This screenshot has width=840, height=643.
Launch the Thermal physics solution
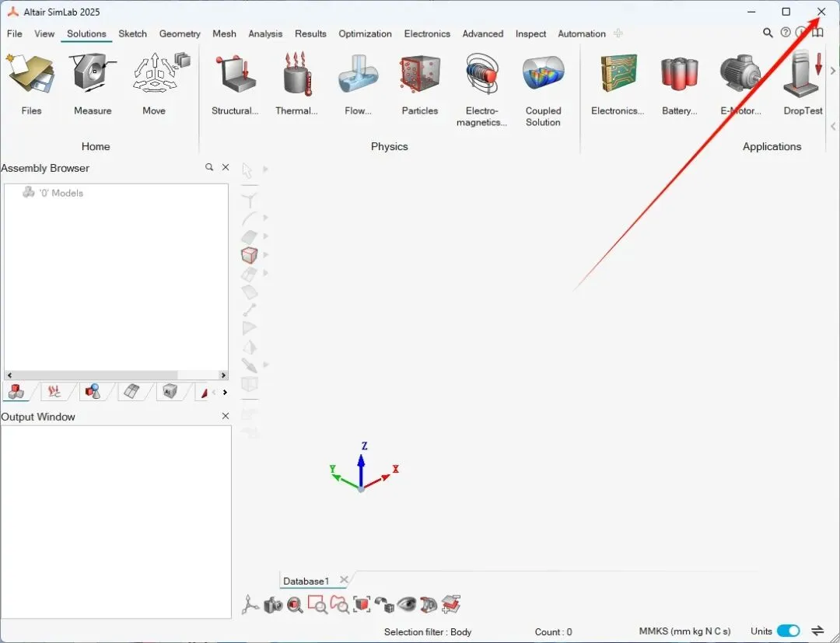pyautogui.click(x=296, y=84)
